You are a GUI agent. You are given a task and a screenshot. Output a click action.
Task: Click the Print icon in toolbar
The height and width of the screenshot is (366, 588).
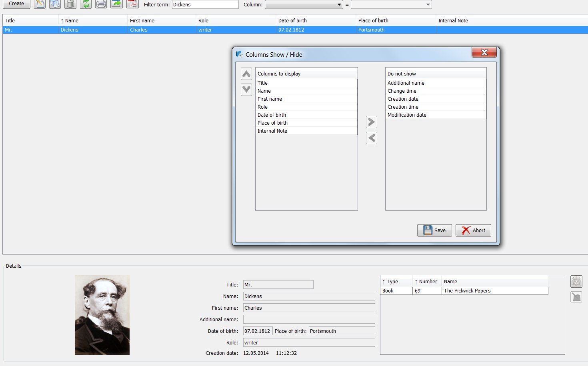pyautogui.click(x=101, y=4)
